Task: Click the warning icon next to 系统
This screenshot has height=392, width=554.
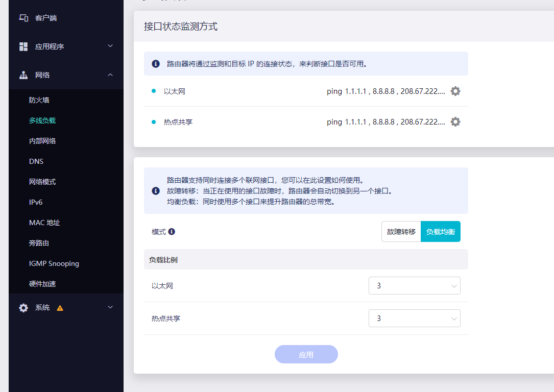Action: click(x=60, y=307)
